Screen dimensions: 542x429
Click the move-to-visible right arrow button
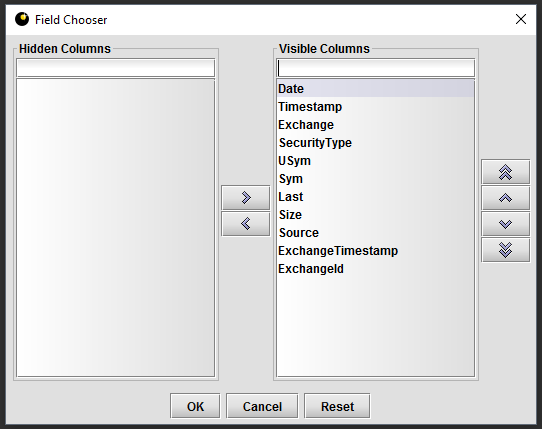tap(246, 198)
